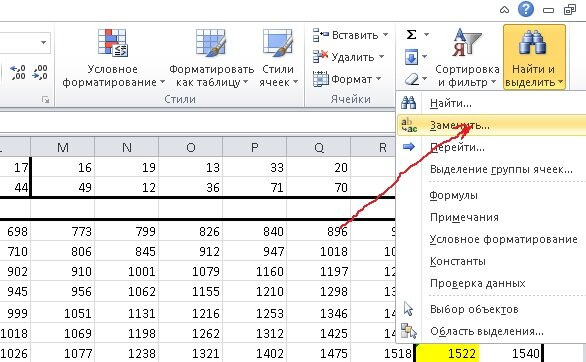Click cell containing 1079
Image resolution: width=586 pixels, height=362 pixels.
pyautogui.click(x=191, y=271)
